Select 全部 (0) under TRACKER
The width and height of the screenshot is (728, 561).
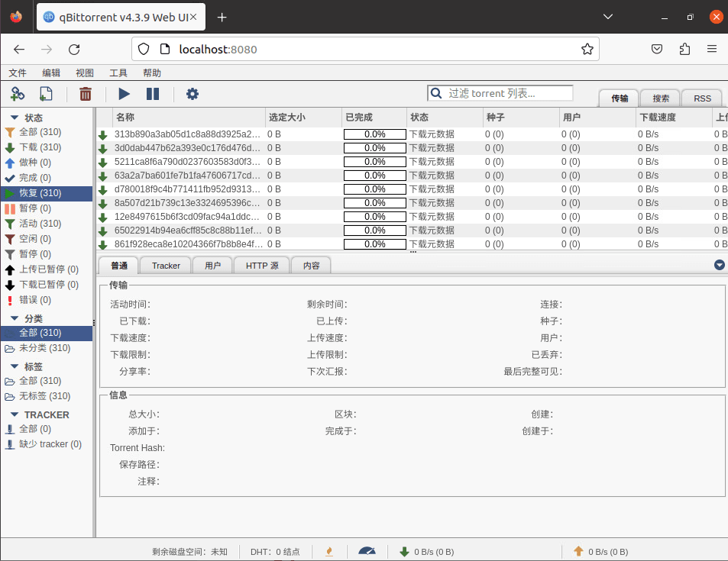pos(47,429)
